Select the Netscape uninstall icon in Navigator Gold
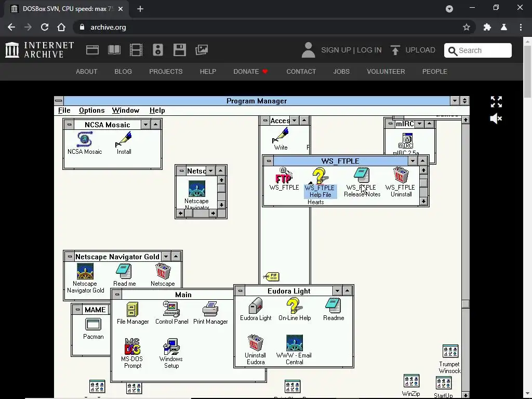 click(x=163, y=271)
